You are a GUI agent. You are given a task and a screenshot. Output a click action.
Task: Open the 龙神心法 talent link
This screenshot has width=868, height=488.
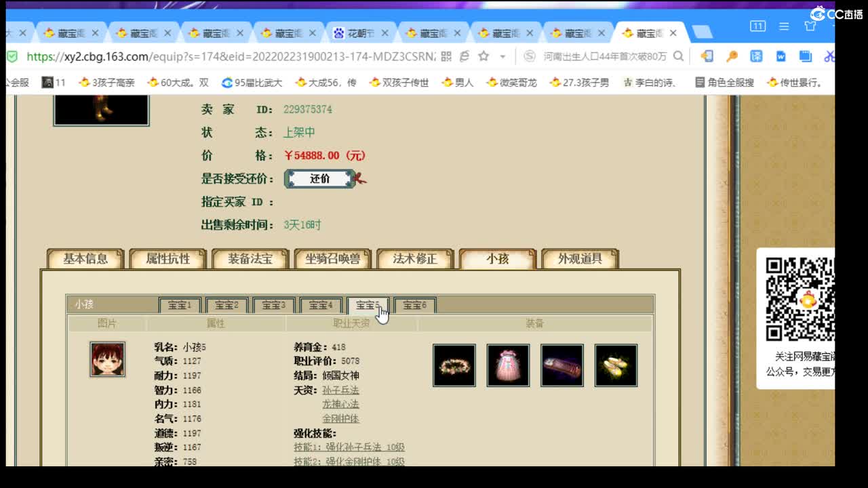pos(340,405)
